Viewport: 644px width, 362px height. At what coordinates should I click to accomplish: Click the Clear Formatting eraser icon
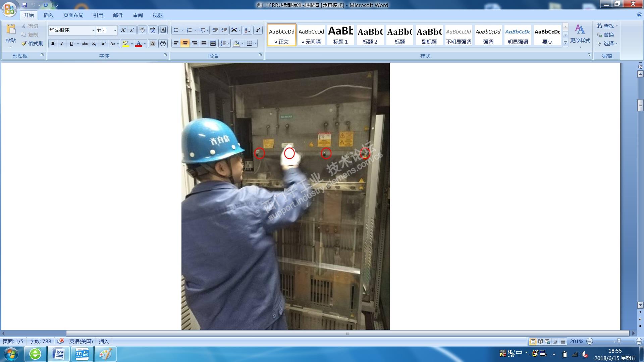[x=142, y=30]
